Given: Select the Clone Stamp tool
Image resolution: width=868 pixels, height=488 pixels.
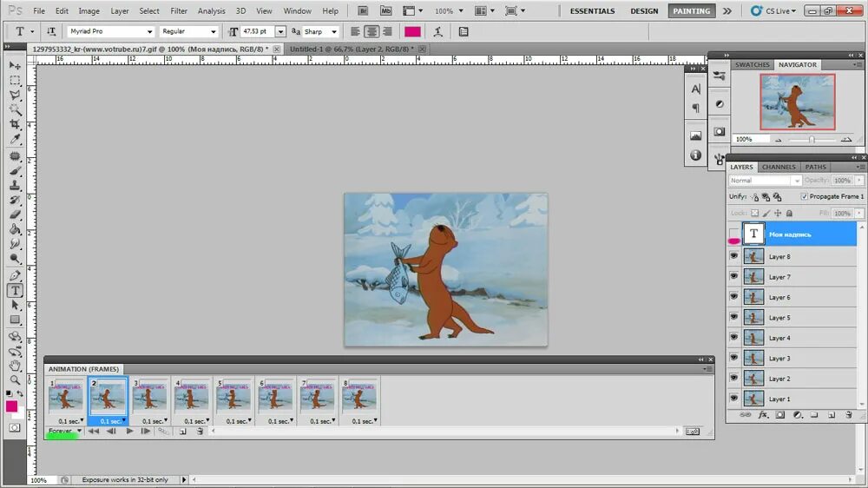Looking at the screenshot, I should tap(15, 186).
